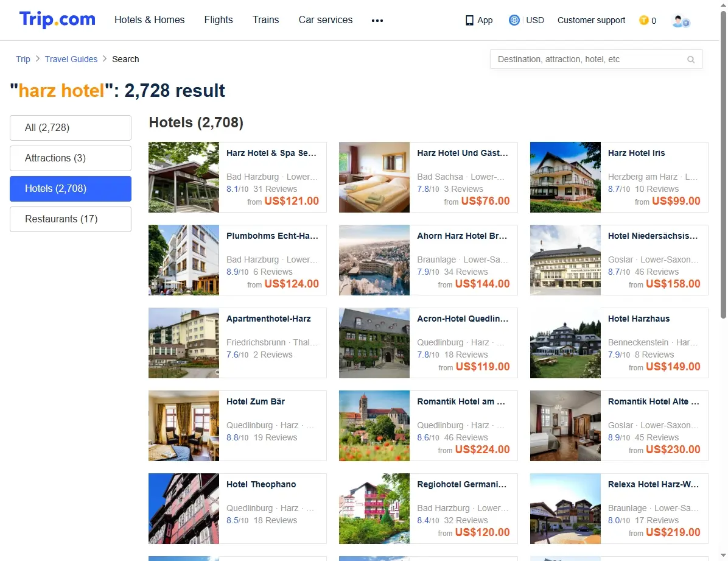Open Hotel Theophano photo
Image resolution: width=728 pixels, height=561 pixels.
[184, 509]
